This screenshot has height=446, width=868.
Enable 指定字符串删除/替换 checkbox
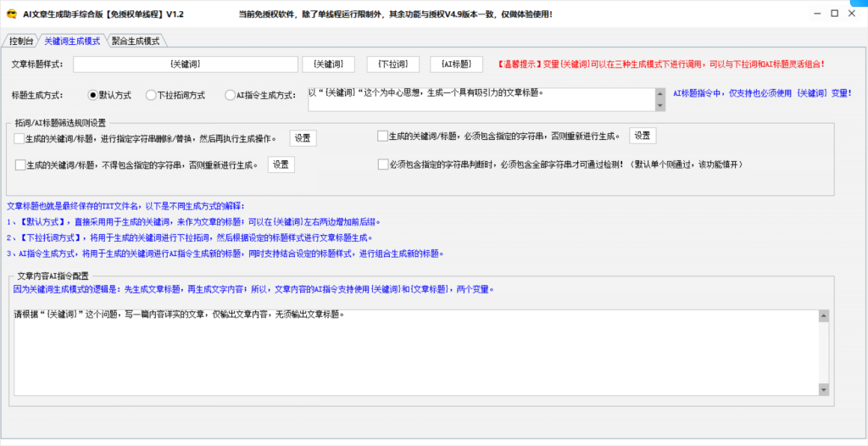point(19,138)
